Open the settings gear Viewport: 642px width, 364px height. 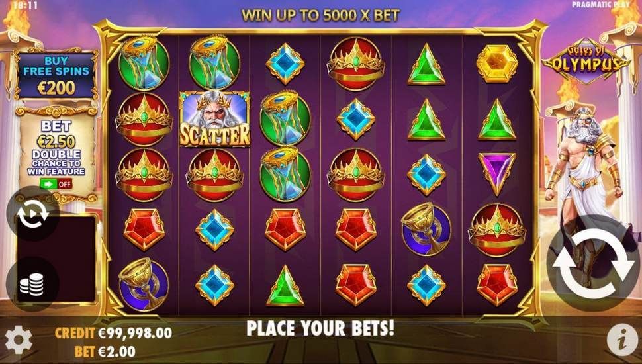[x=19, y=340]
